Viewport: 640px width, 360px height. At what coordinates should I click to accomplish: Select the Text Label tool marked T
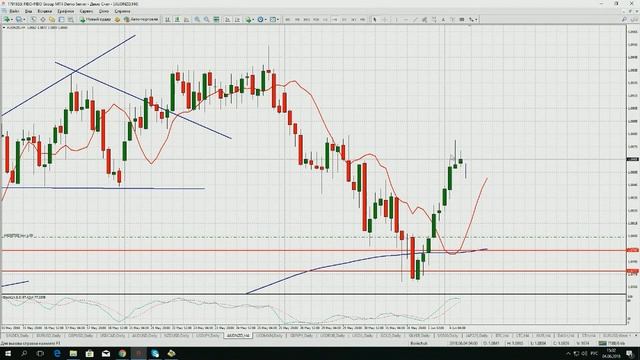pos(453,19)
